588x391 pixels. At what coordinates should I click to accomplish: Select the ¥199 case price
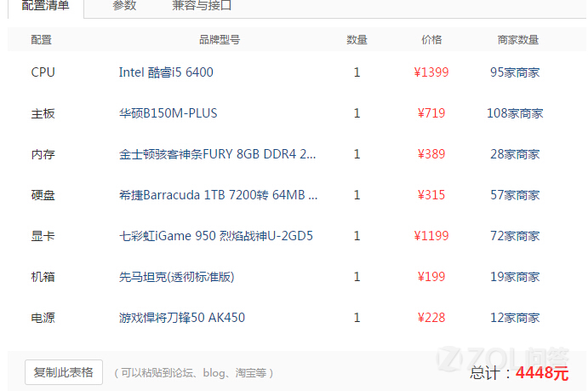click(x=431, y=277)
